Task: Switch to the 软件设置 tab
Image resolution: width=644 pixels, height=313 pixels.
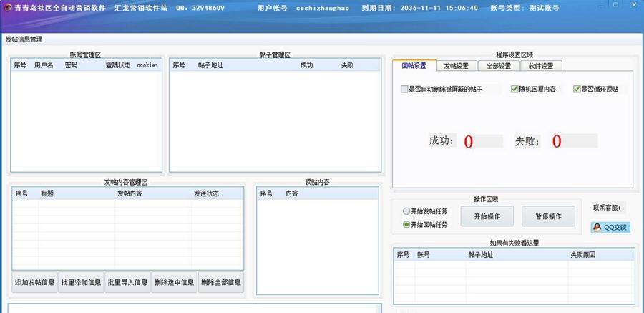Action: point(541,66)
